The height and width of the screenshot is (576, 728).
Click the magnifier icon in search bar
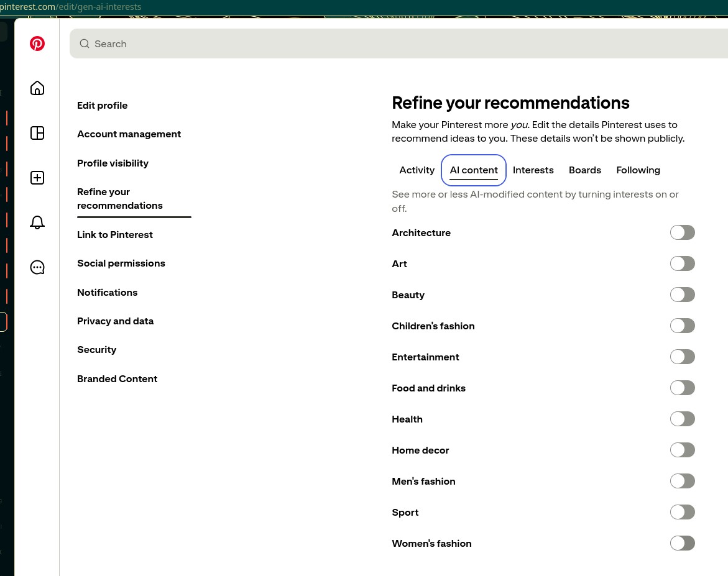click(85, 43)
